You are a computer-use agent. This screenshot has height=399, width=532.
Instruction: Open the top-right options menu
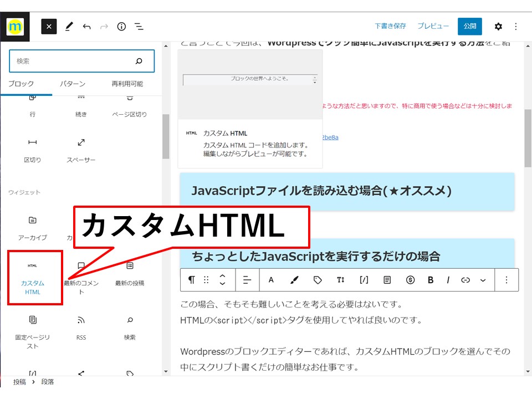point(516,27)
